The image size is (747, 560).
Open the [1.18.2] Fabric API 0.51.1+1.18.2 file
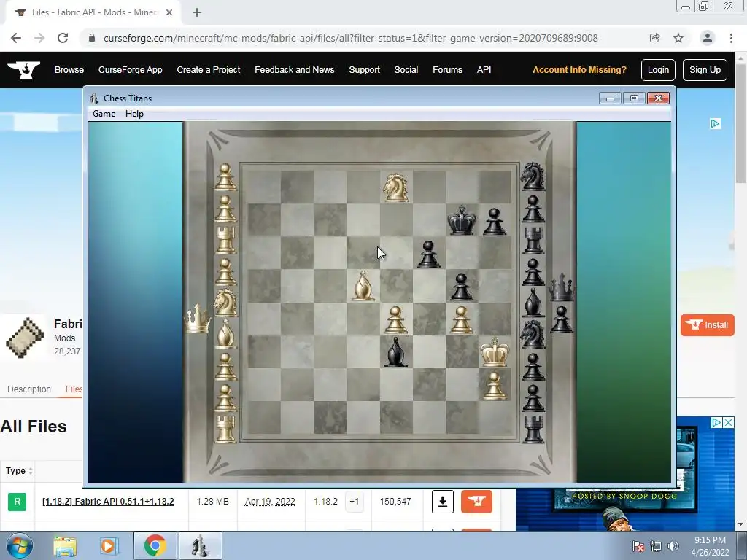[108, 502]
